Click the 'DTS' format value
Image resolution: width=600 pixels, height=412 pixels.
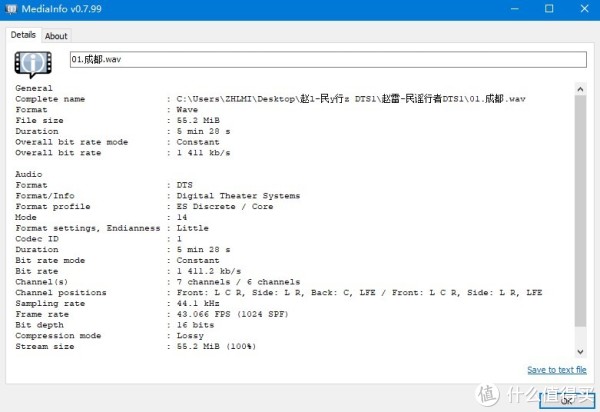tap(184, 185)
